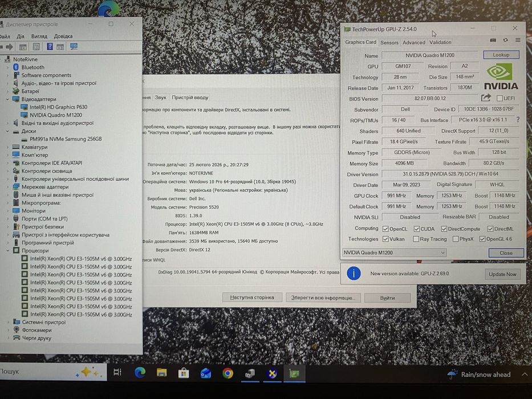Screen dimensions: 532x399
Task: Click the Update Now button
Action: click(502, 274)
